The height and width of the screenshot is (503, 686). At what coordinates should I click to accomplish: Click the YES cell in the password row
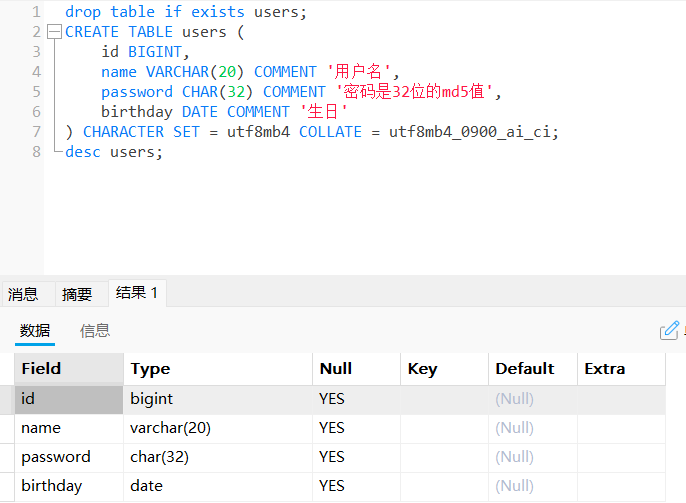357,458
